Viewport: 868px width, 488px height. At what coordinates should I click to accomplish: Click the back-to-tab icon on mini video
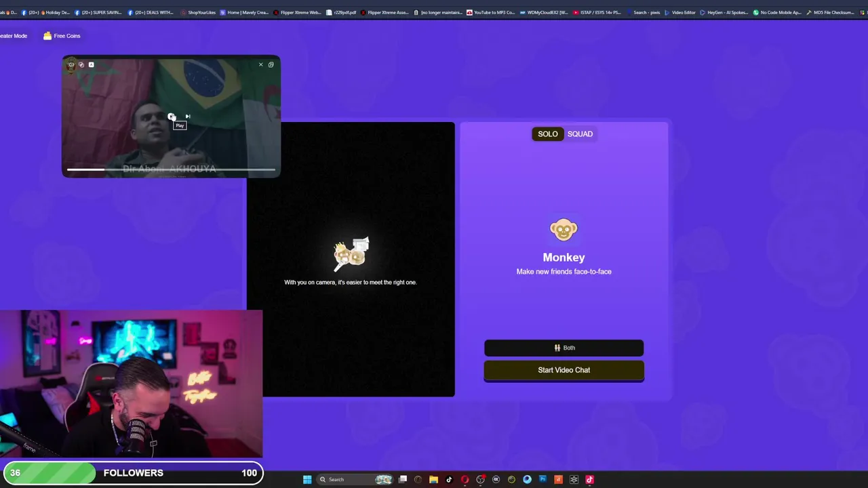click(271, 64)
